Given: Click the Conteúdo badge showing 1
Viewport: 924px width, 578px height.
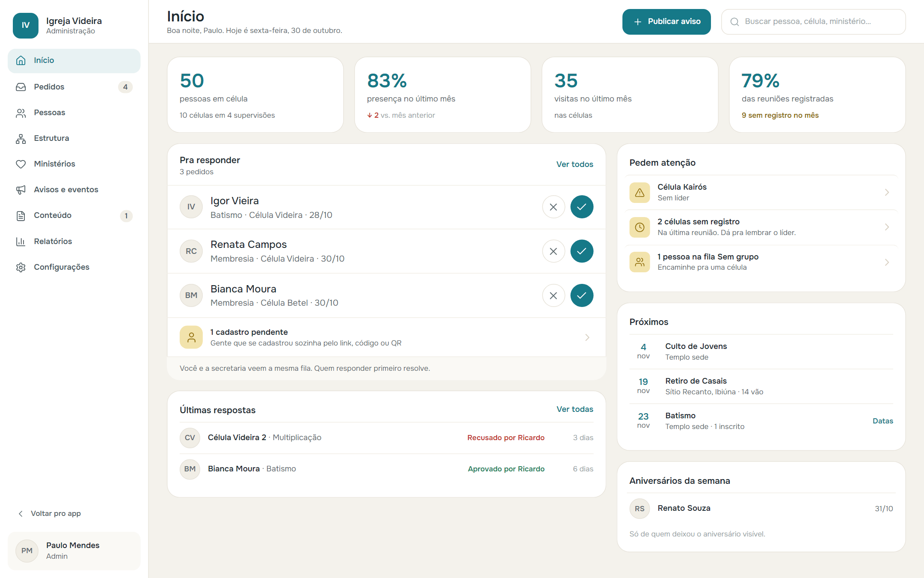Looking at the screenshot, I should pos(126,216).
